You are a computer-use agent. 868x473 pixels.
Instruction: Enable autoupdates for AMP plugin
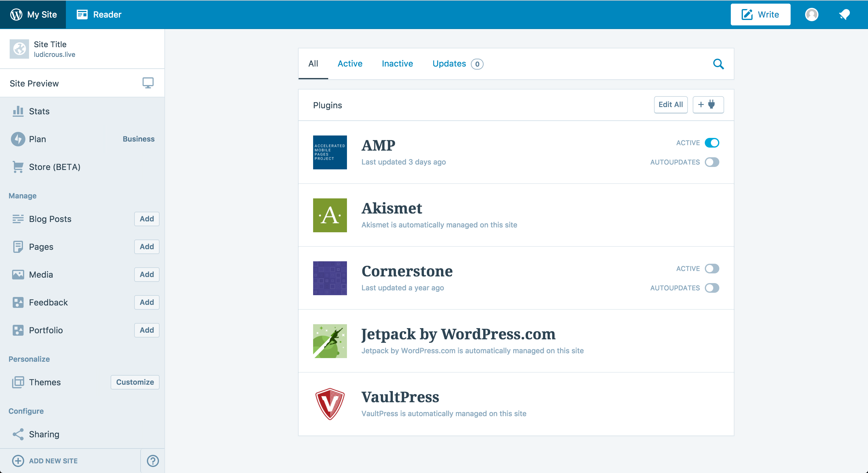click(x=712, y=162)
